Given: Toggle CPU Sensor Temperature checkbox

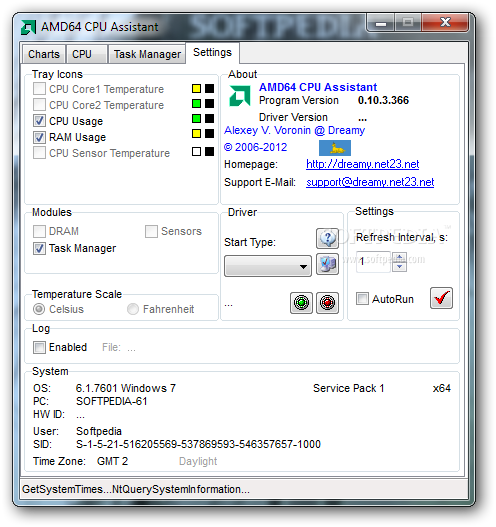Looking at the screenshot, I should 39,153.
